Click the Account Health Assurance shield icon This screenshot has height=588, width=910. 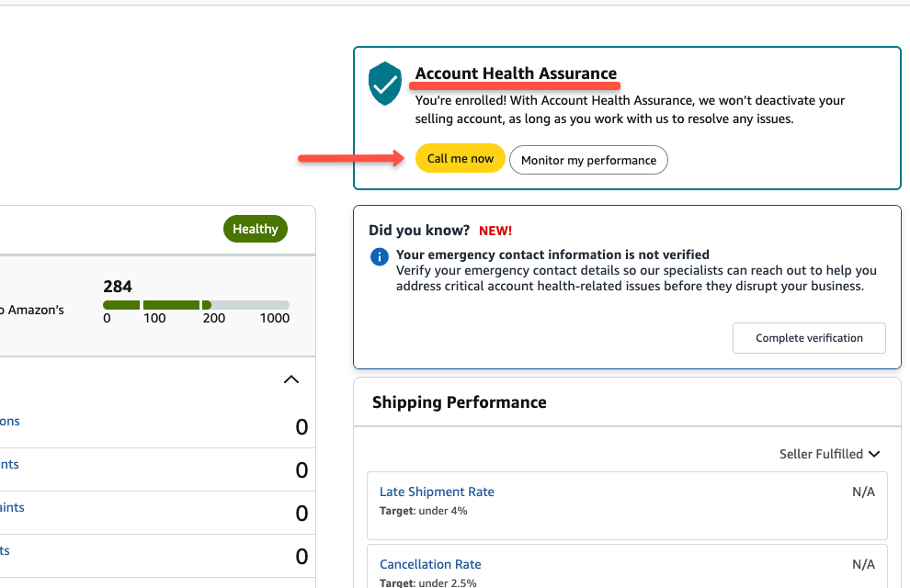tap(385, 84)
